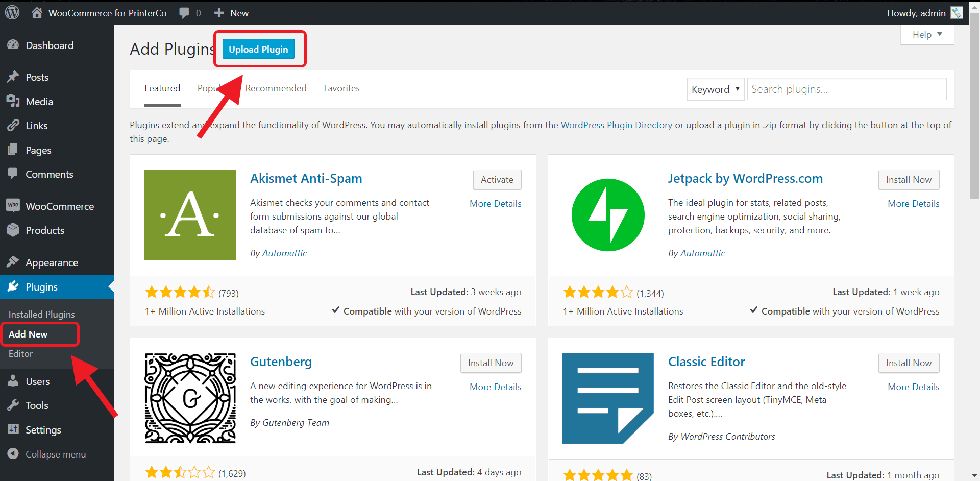Install the Gutenberg plugin

point(491,363)
